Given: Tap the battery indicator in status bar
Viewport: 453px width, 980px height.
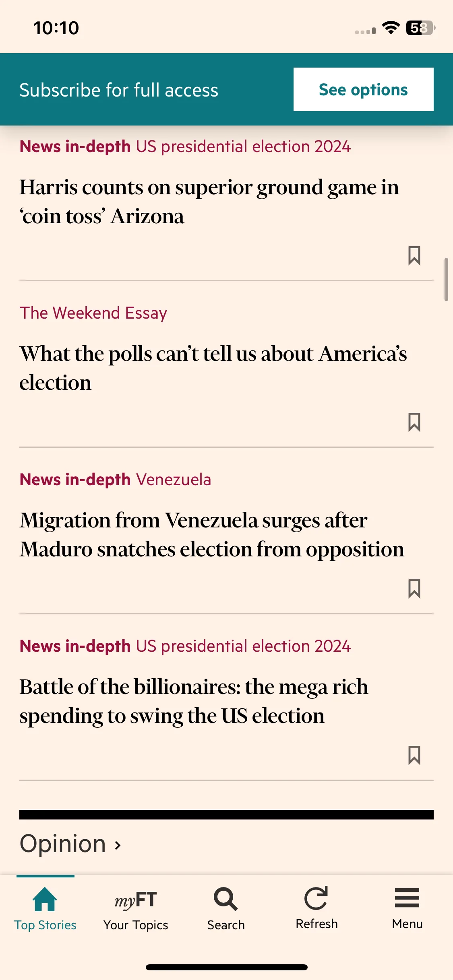Looking at the screenshot, I should tap(421, 28).
